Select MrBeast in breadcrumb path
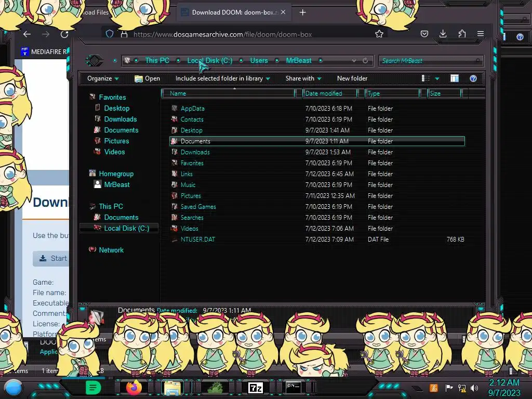The image size is (532, 399). pyautogui.click(x=299, y=60)
